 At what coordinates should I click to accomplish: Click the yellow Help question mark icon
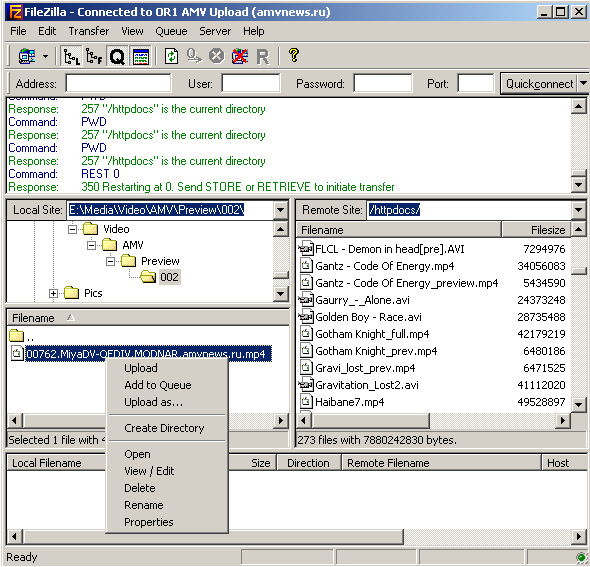[x=294, y=56]
